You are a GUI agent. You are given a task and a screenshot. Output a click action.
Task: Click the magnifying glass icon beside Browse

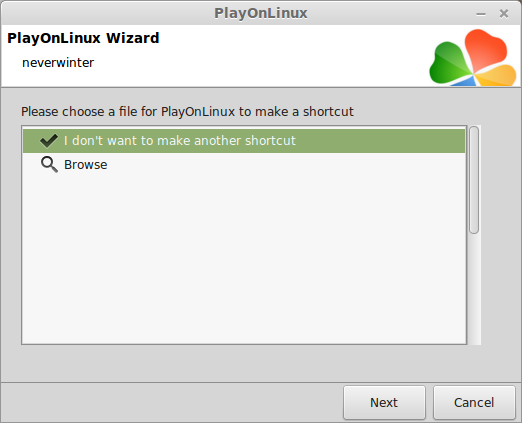tap(49, 165)
